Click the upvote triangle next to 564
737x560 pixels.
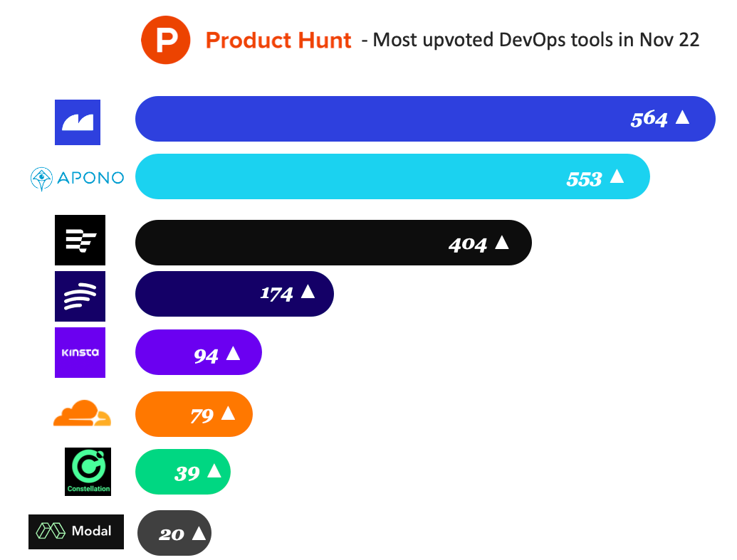tap(682, 117)
